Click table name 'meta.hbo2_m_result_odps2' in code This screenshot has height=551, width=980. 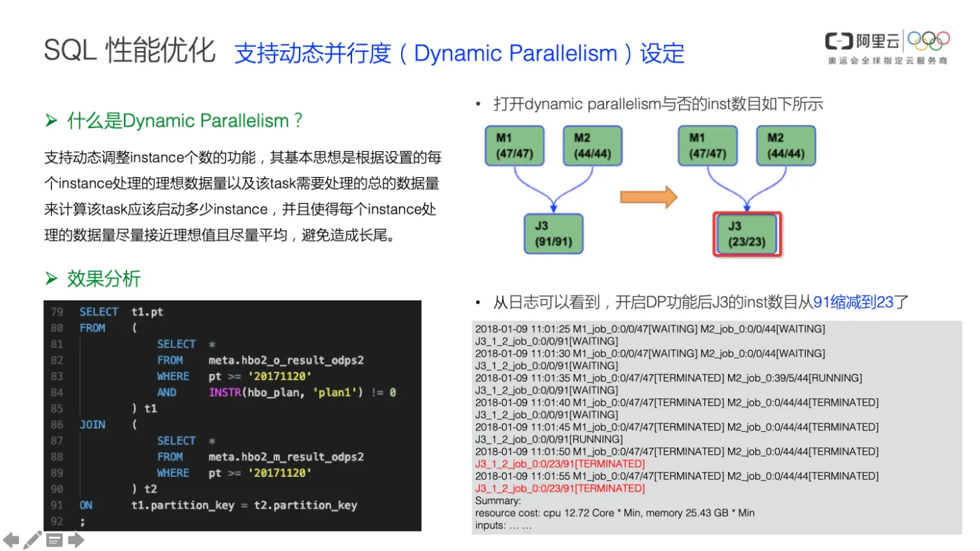286,456
